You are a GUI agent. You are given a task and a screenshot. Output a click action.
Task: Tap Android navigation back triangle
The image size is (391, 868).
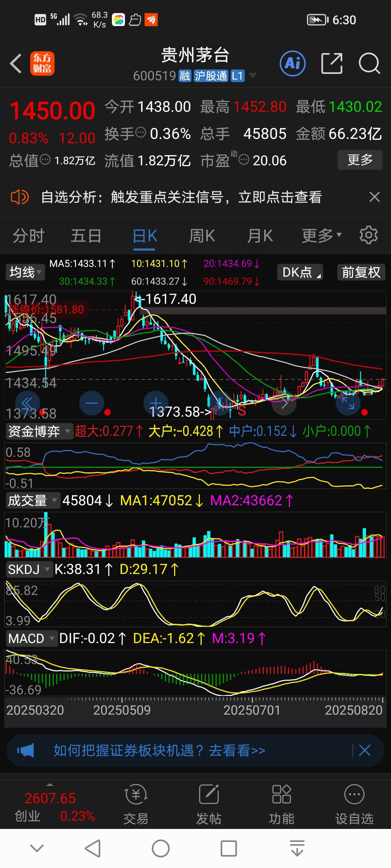pos(93,848)
